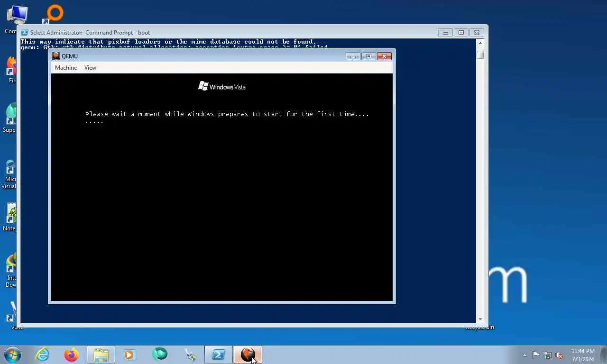Click the muted volume tray icon
The height and width of the screenshot is (364, 607).
pyautogui.click(x=559, y=355)
